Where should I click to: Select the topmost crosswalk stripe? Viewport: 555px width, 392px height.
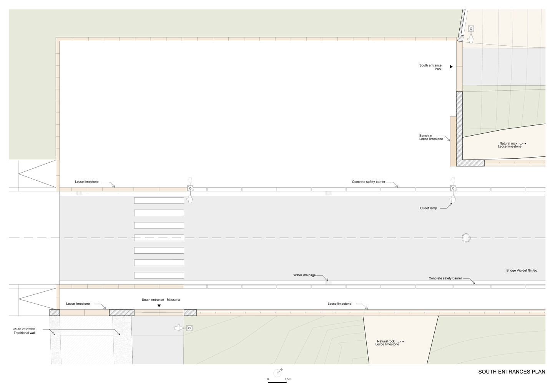click(x=159, y=201)
